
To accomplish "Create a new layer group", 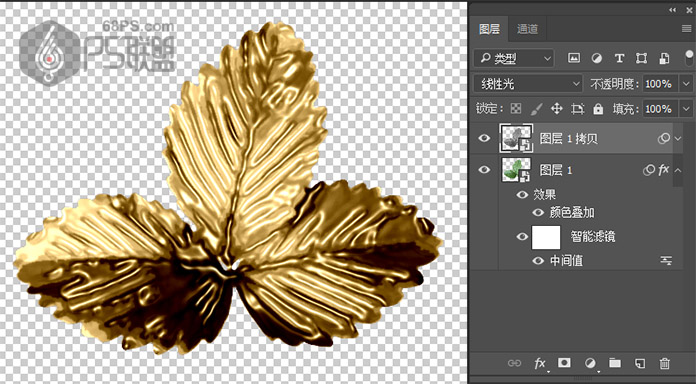I will point(615,363).
